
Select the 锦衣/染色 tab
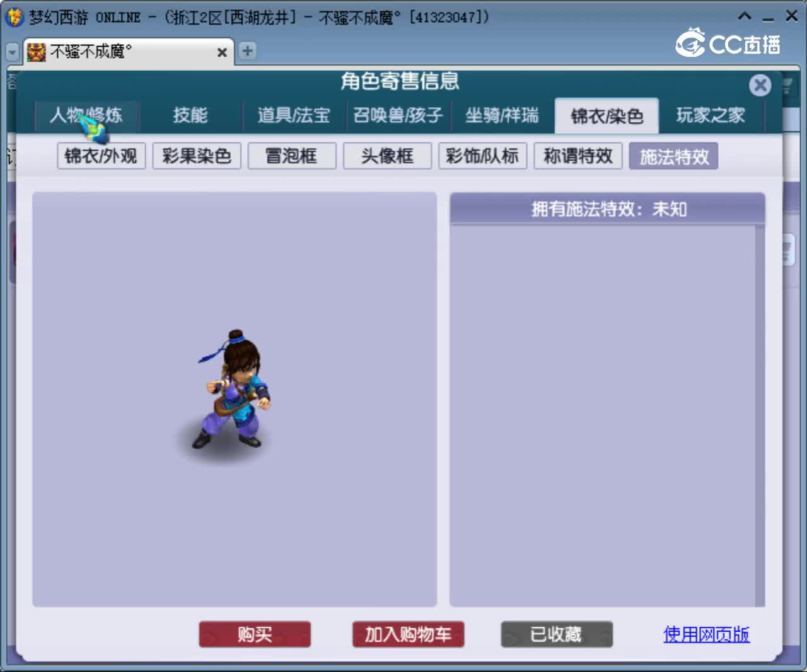point(607,116)
